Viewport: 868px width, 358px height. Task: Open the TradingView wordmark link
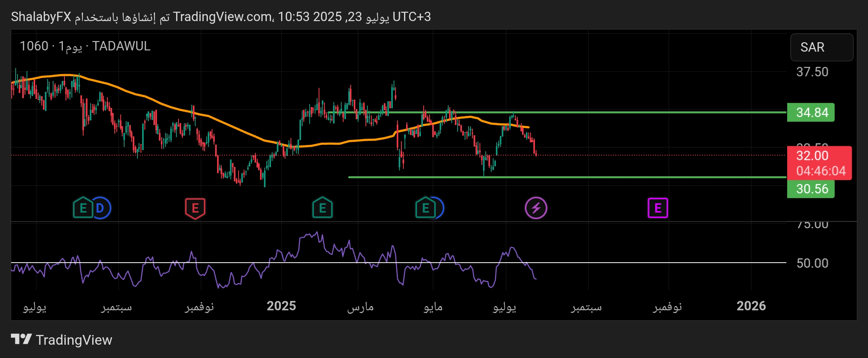point(74,340)
